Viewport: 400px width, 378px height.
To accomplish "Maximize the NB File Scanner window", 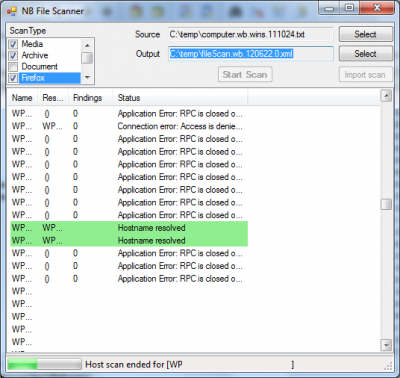I will 349,8.
